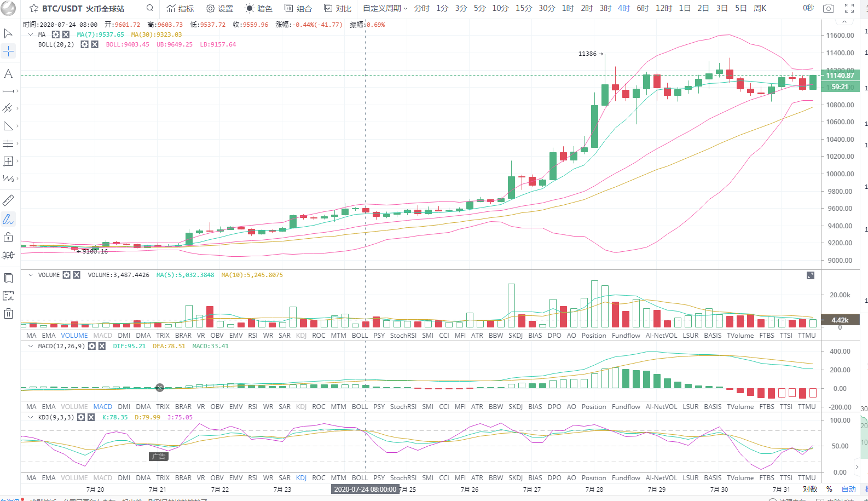Screen dimensions: 868x501
Task: Take a chart screenshot with camera icon
Action: click(829, 8)
